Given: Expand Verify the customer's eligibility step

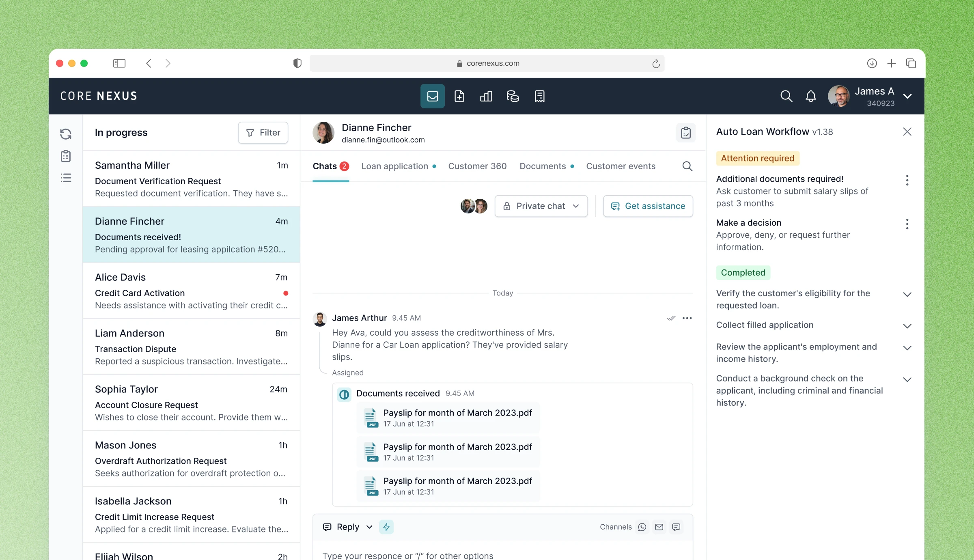Looking at the screenshot, I should [x=907, y=295].
